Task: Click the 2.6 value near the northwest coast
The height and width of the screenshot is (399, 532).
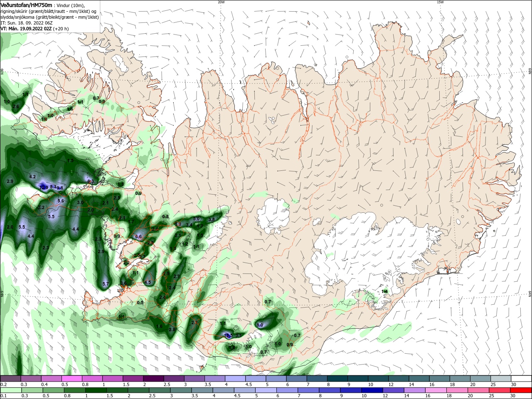Action: click(16, 107)
